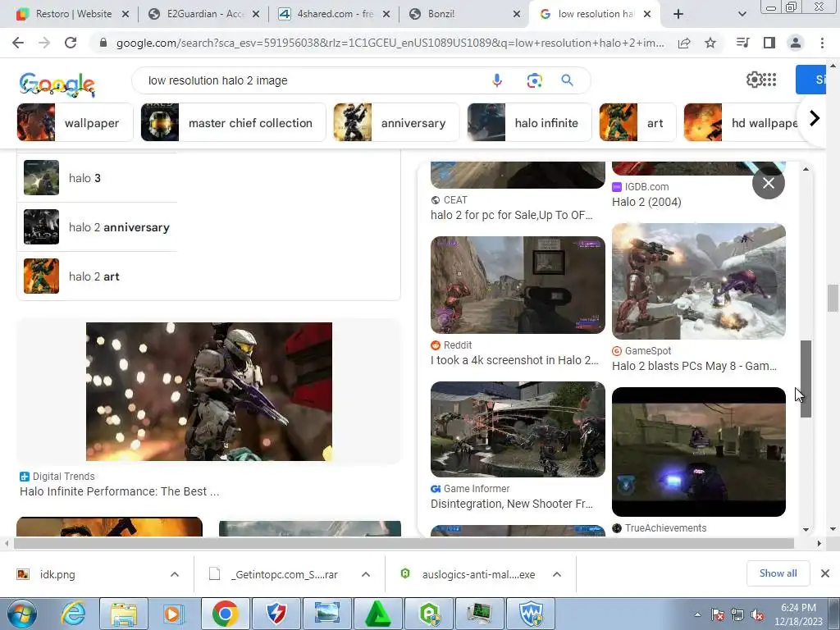Open Halo Infinite Performance result title
This screenshot has height=630, width=840.
coord(119,491)
